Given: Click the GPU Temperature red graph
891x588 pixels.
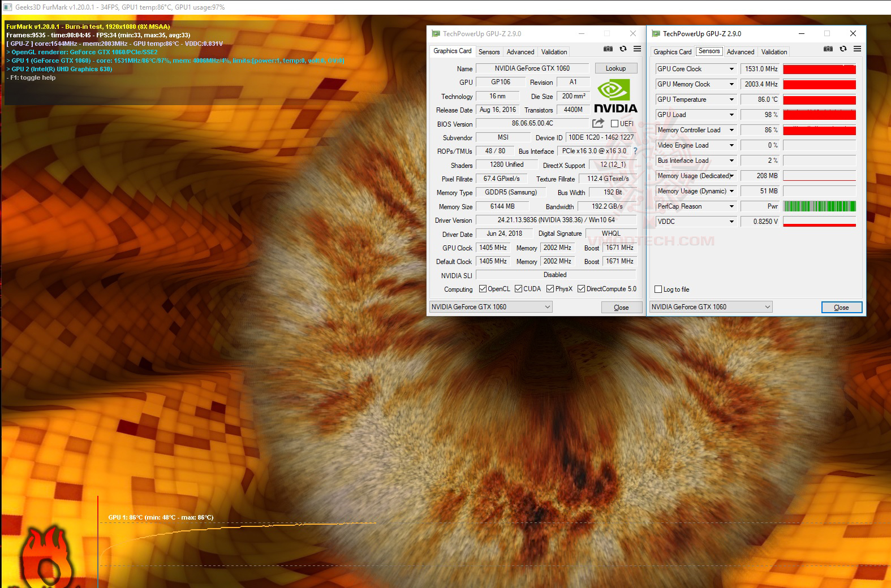Looking at the screenshot, I should [x=819, y=100].
